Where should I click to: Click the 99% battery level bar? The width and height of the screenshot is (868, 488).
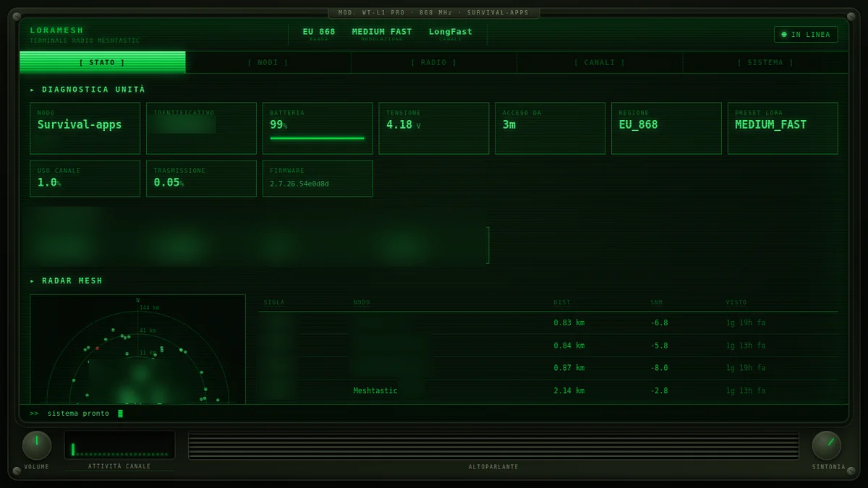pyautogui.click(x=318, y=138)
